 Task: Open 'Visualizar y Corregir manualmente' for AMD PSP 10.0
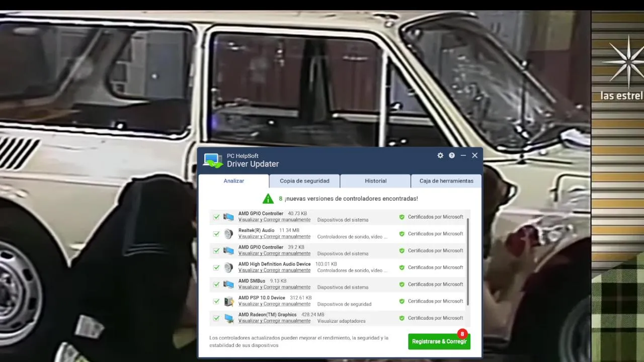pyautogui.click(x=274, y=304)
